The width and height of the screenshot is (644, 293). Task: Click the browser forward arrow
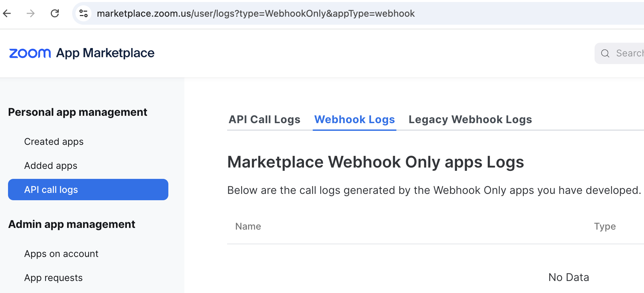tap(31, 13)
